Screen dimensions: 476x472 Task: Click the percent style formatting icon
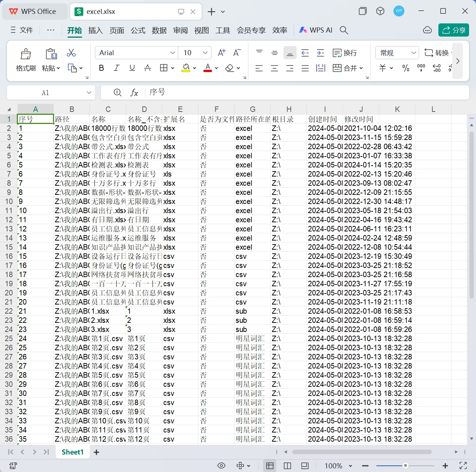tap(405, 68)
